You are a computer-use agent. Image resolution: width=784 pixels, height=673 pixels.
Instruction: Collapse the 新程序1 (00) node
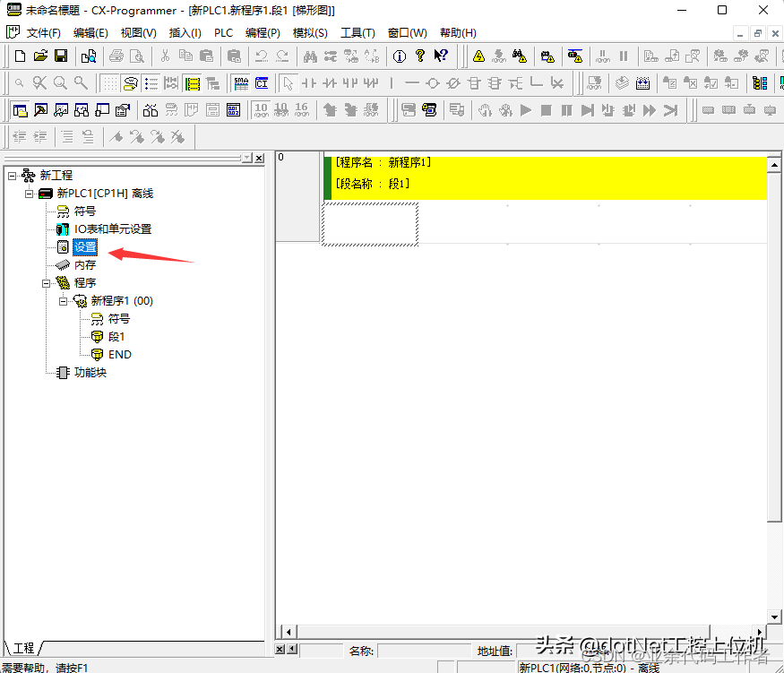63,301
